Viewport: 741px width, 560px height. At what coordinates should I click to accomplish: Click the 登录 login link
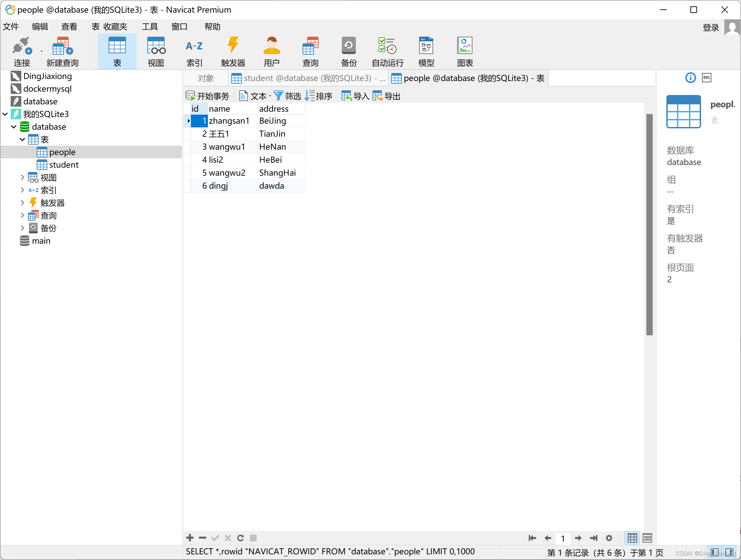click(711, 27)
